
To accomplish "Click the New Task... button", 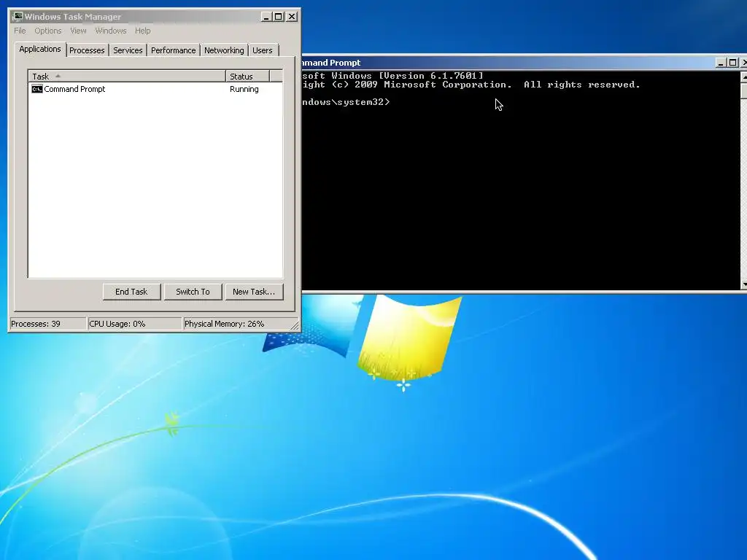I will (254, 292).
